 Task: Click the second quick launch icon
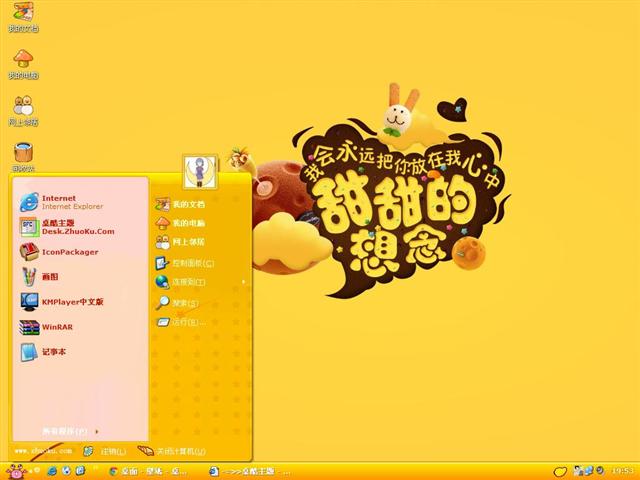click(66, 471)
